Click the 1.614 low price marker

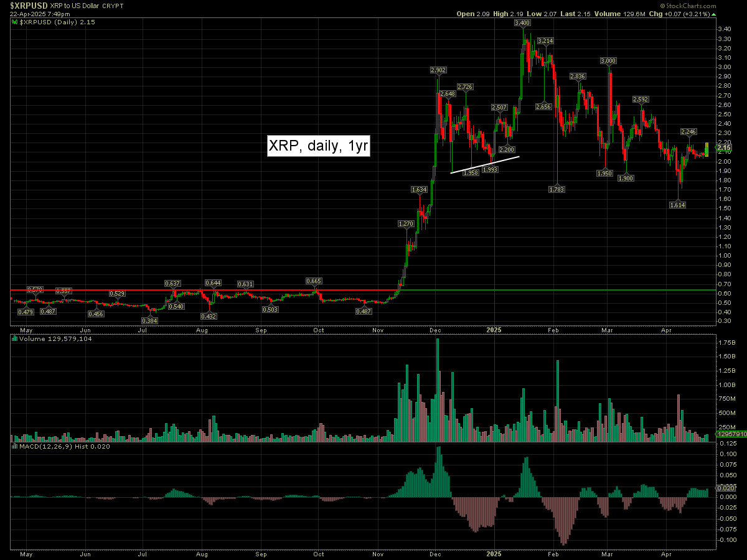pos(677,205)
